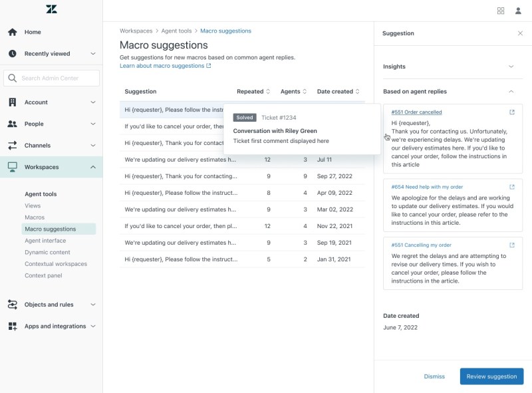Click Review suggestion button
This screenshot has width=532, height=393.
click(491, 376)
